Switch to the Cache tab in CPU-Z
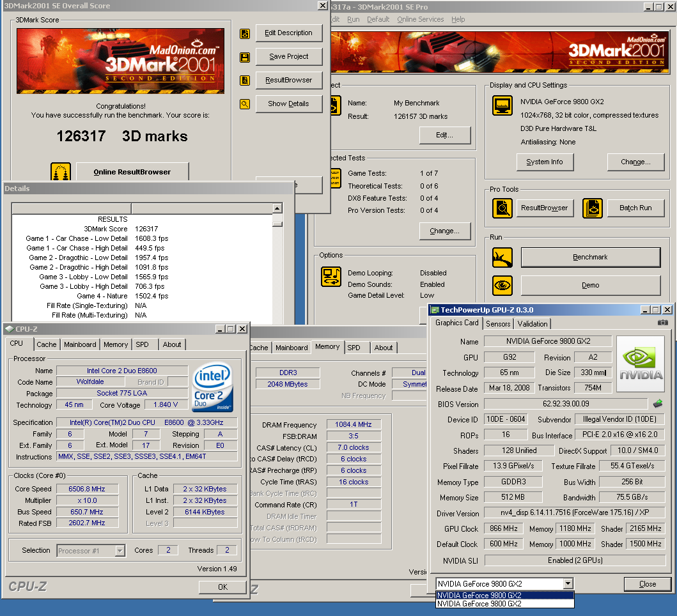The height and width of the screenshot is (616, 677). tap(46, 344)
